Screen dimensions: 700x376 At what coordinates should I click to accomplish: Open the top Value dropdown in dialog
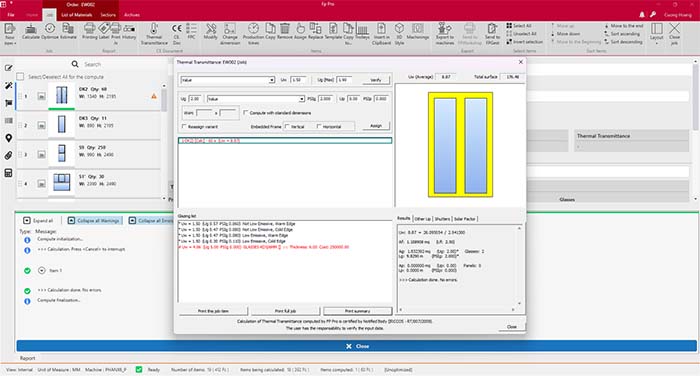pyautogui.click(x=228, y=80)
